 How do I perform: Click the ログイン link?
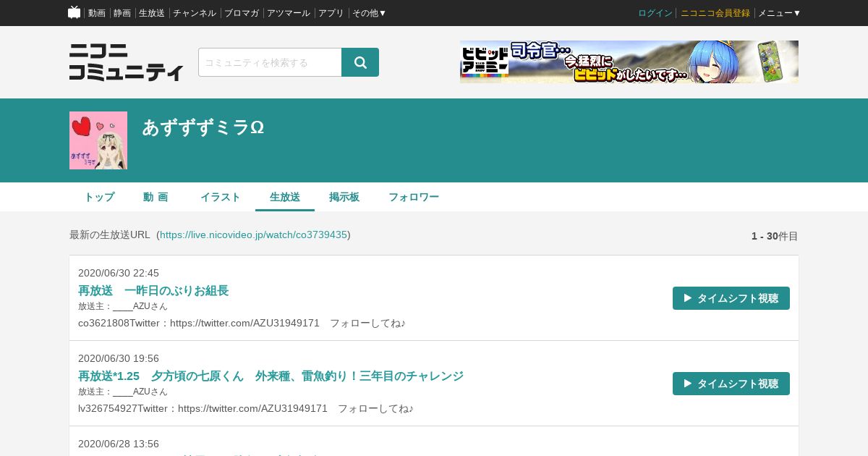coord(655,13)
